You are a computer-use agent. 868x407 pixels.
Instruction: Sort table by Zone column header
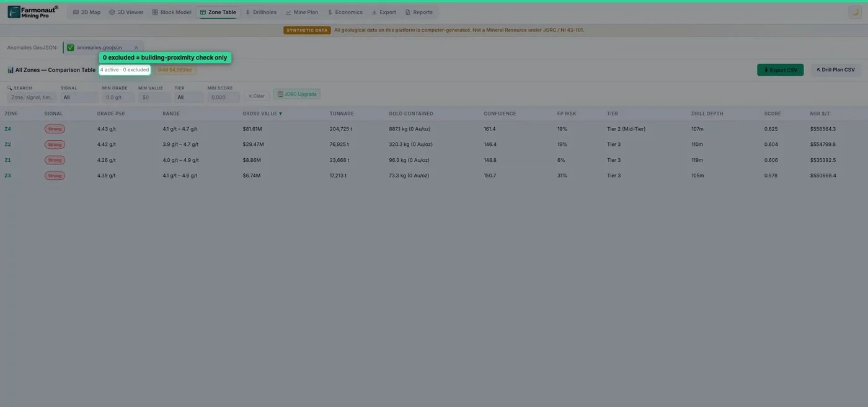pyautogui.click(x=11, y=114)
